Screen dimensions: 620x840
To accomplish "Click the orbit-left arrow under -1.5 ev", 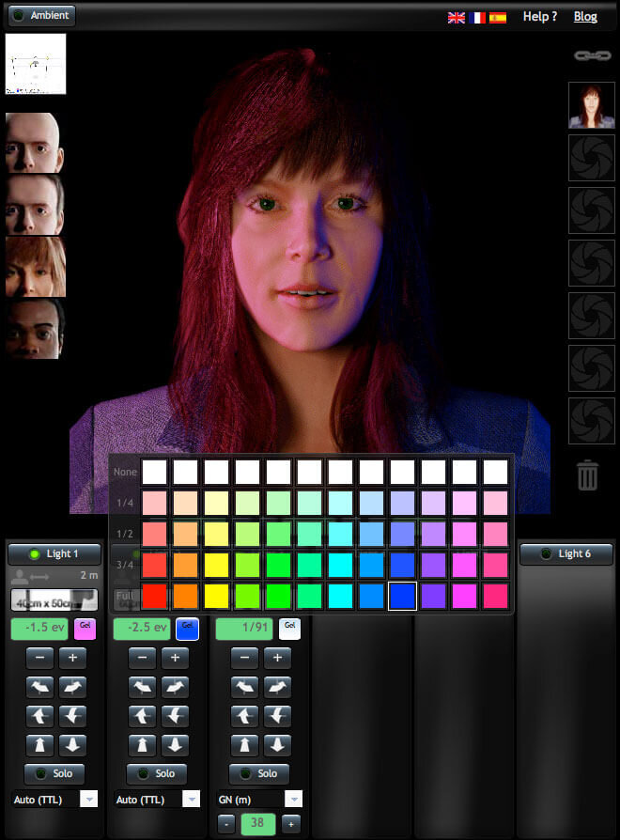I will click(40, 687).
